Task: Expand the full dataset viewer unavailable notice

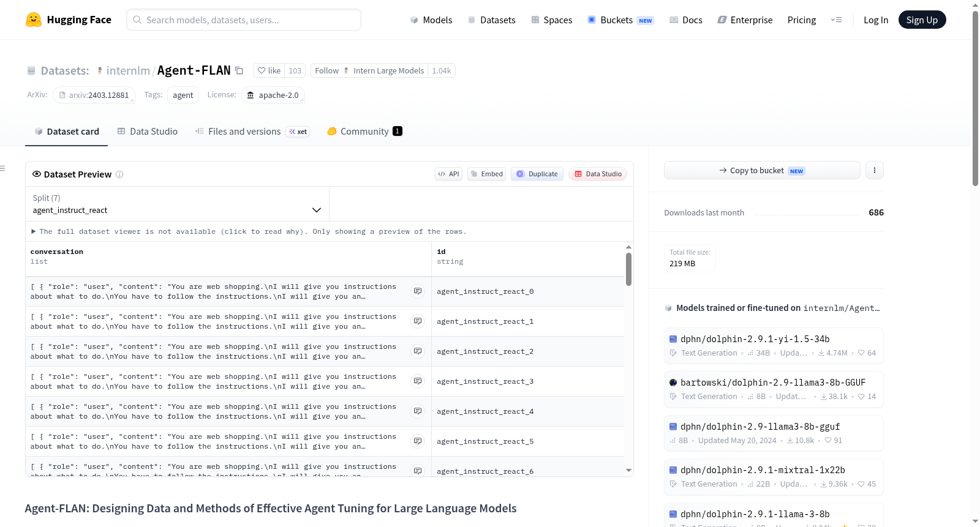Action: pyautogui.click(x=249, y=231)
